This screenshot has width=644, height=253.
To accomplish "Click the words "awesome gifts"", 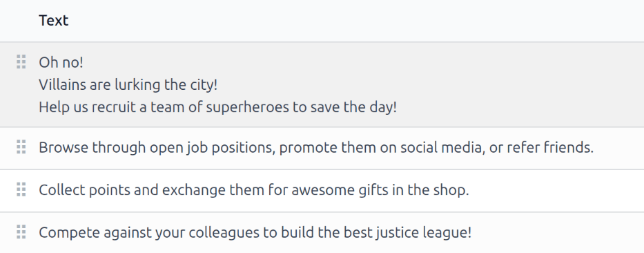I will (x=340, y=190).
